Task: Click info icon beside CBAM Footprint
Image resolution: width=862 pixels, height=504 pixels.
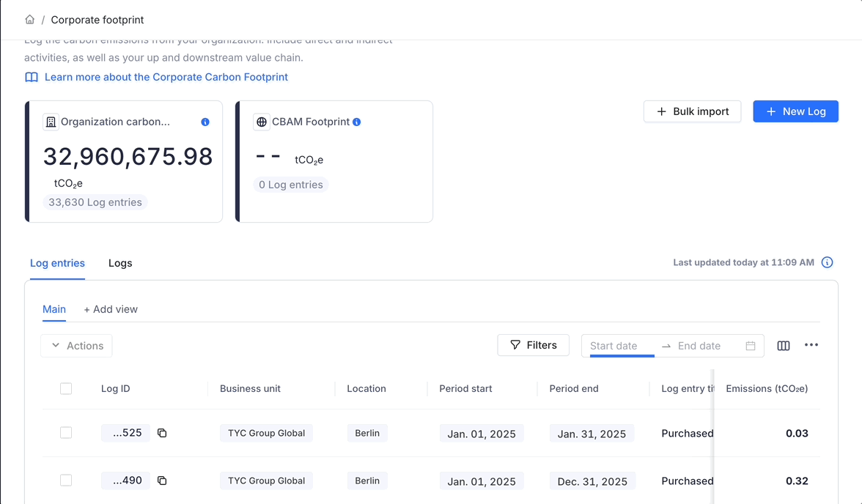Action: click(x=357, y=122)
